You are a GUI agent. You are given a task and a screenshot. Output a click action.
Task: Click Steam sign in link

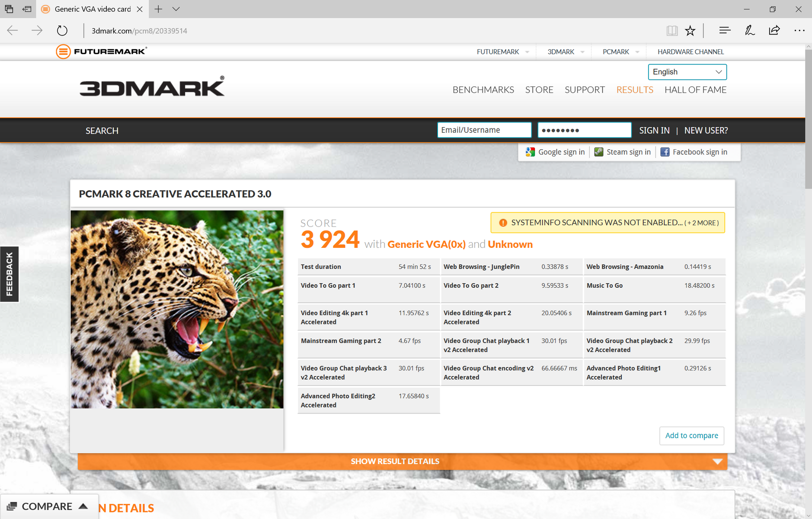click(628, 152)
